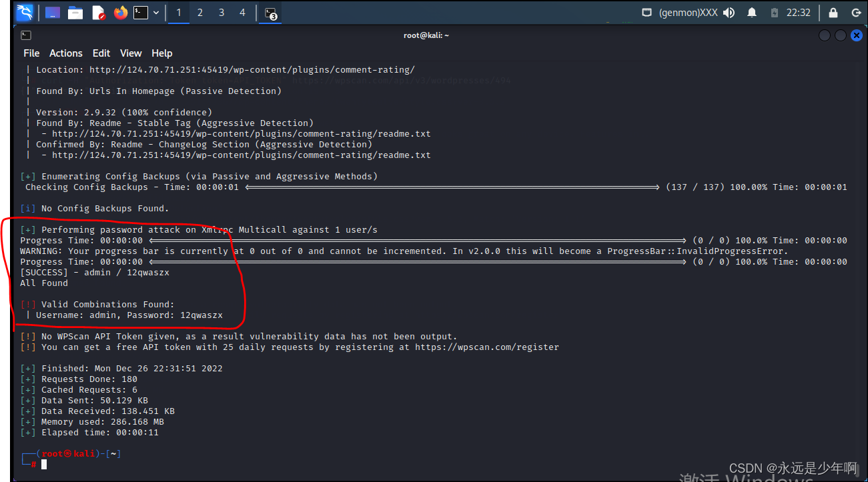Minimize the root@kali terminal window
This screenshot has width=868, height=482.
click(825, 35)
